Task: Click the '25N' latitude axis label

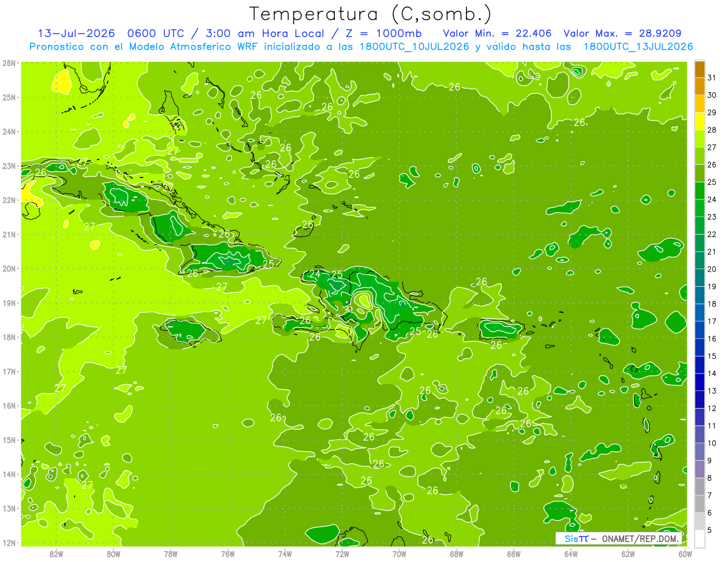Action: point(9,97)
